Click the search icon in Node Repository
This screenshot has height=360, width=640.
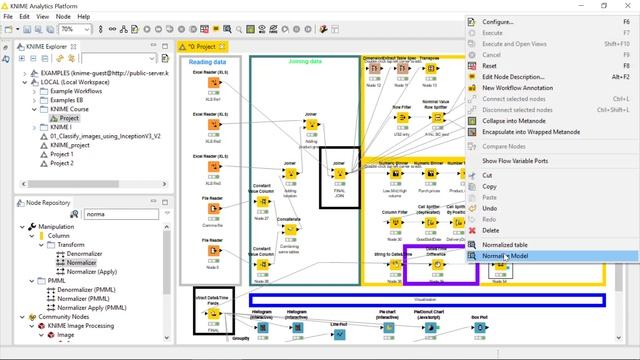(x=74, y=214)
